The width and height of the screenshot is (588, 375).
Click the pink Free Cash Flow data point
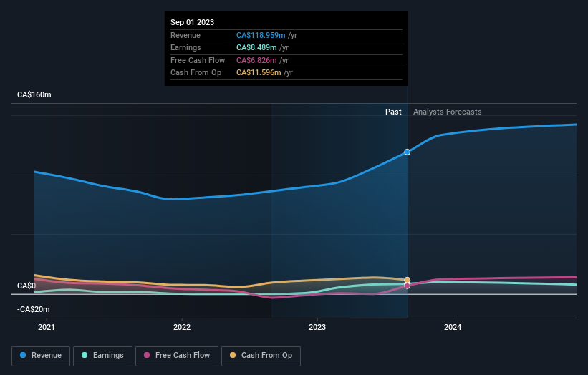pos(408,286)
